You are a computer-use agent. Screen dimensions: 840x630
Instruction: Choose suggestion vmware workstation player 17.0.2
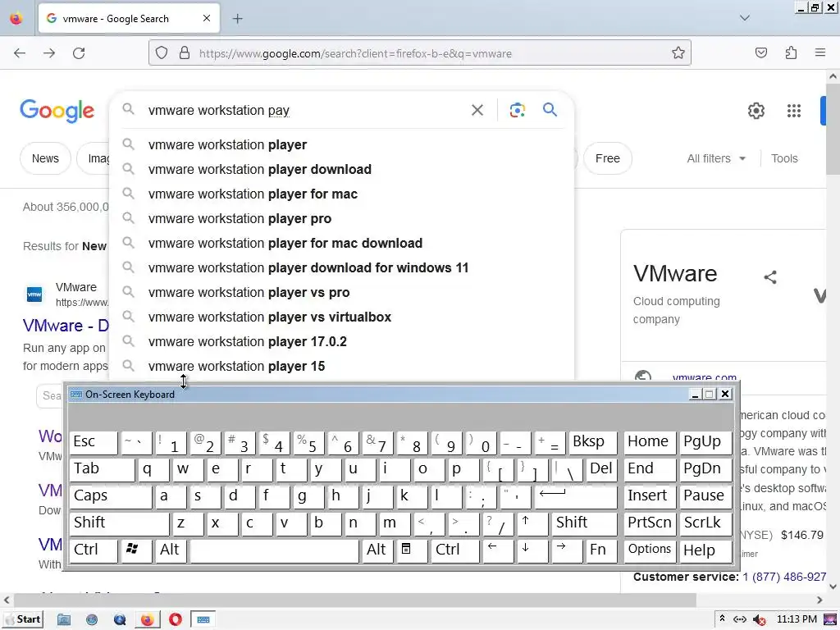342,342
